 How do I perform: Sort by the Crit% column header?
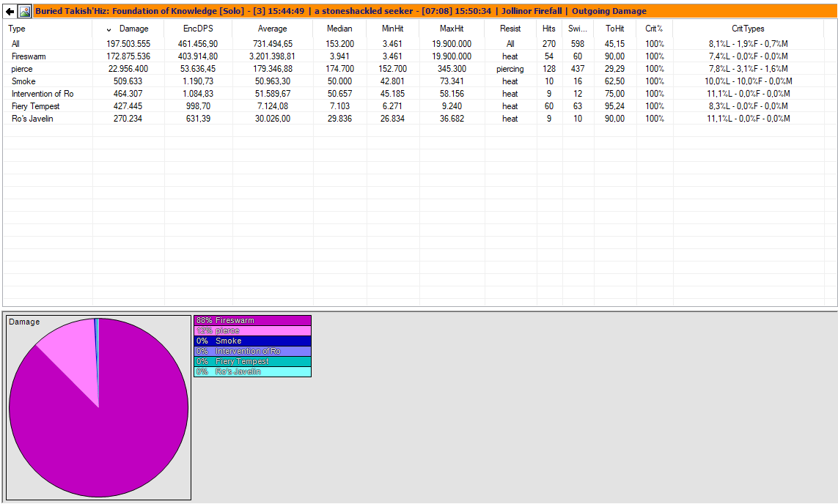653,29
